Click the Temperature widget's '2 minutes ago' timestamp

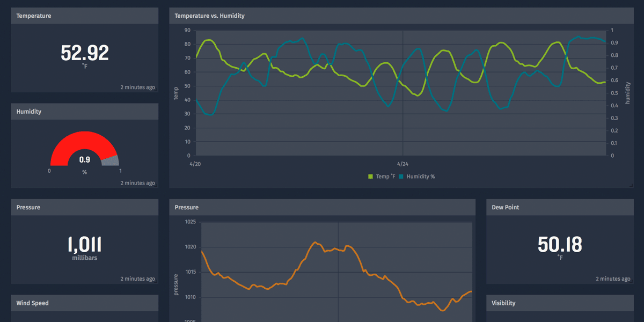pos(137,87)
